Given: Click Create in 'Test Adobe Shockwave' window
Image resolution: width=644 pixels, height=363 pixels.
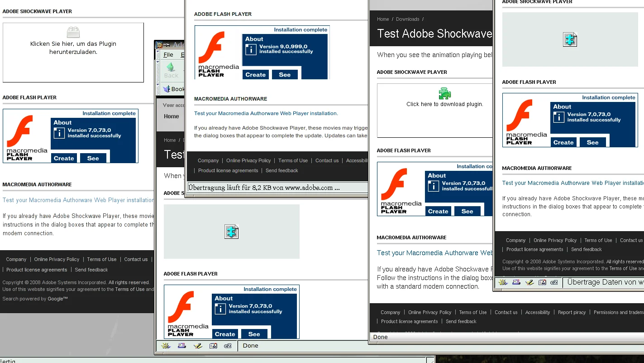Looking at the screenshot, I should click(x=438, y=211).
